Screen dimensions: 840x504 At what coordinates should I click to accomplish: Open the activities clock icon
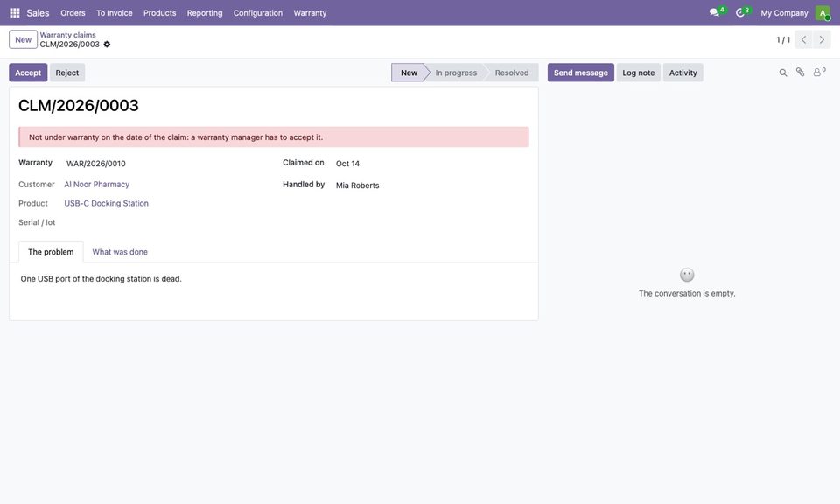[x=740, y=12]
